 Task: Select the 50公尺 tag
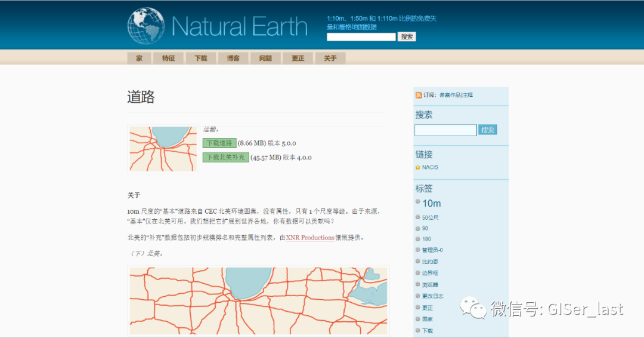430,217
